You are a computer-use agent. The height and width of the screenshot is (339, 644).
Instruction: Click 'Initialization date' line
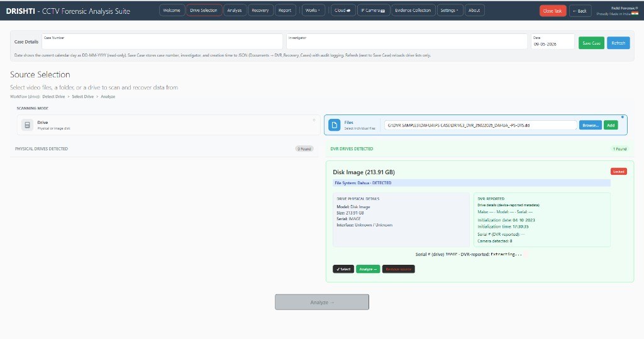tap(506, 220)
